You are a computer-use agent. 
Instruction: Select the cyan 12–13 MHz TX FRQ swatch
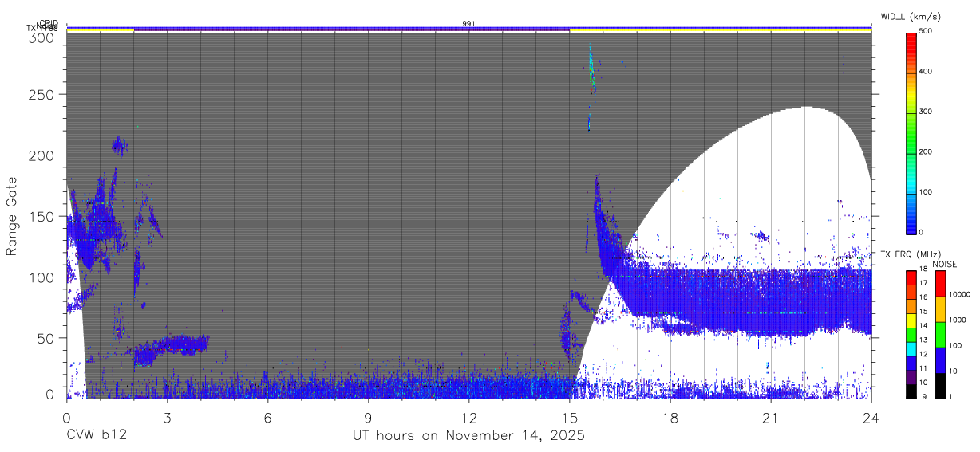pyautogui.click(x=911, y=348)
